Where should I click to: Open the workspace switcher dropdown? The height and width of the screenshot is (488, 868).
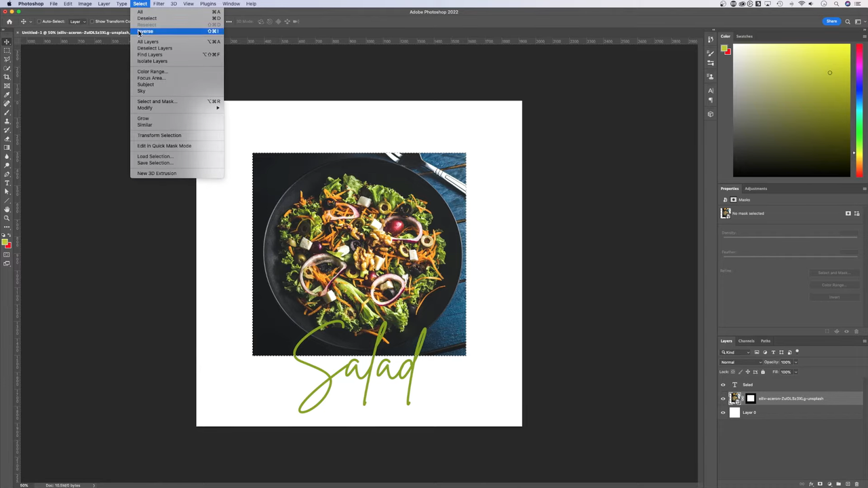857,22
